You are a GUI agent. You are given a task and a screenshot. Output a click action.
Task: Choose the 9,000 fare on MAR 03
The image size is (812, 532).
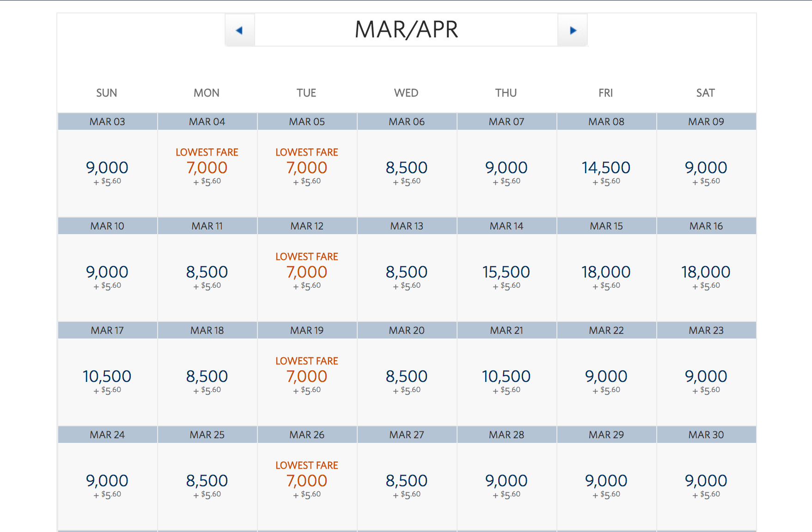[107, 168]
